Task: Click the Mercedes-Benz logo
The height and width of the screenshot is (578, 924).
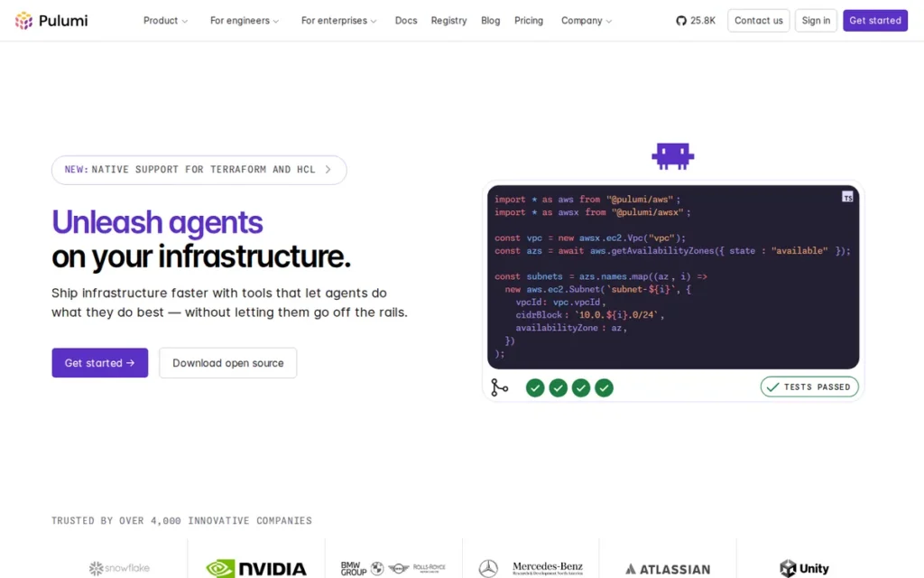Action: click(x=531, y=569)
